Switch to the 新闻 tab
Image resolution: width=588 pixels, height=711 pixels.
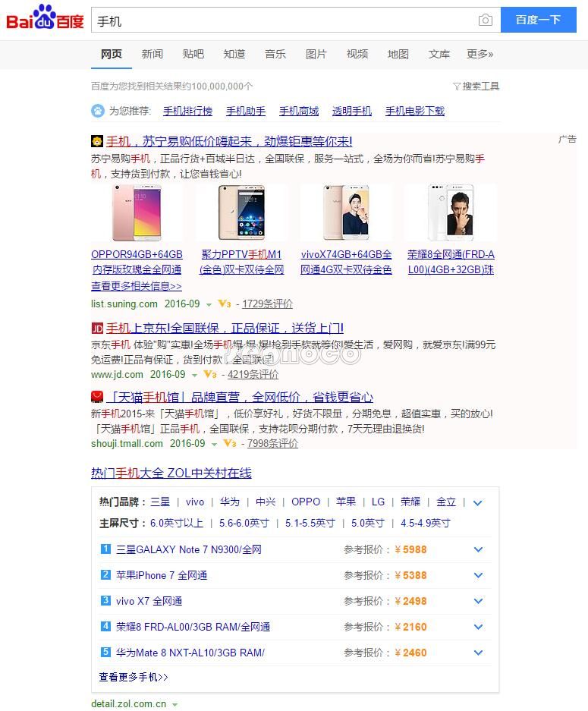click(153, 54)
